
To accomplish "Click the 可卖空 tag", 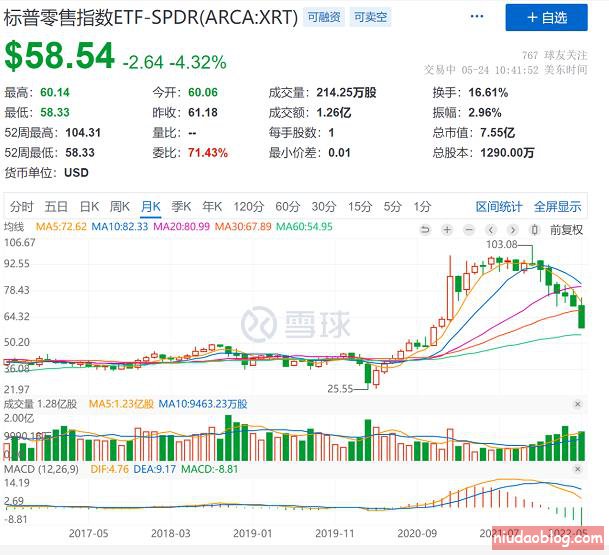I will pos(370,17).
